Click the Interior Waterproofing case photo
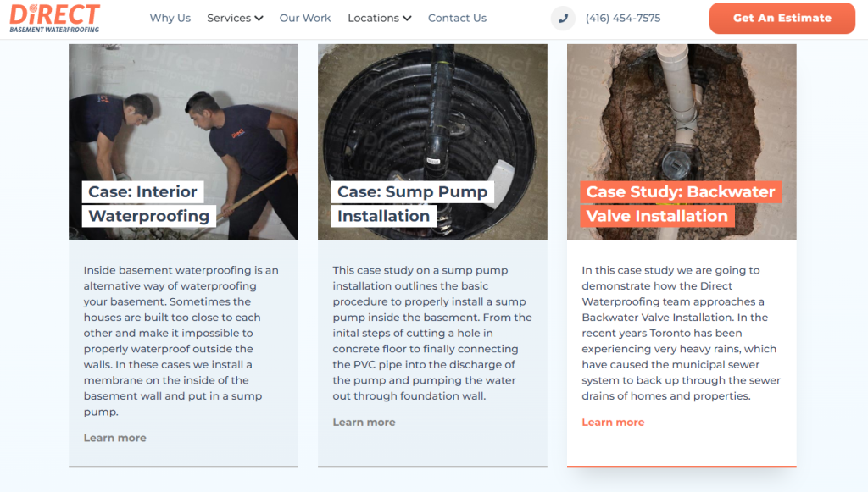868x492 pixels. pyautogui.click(x=183, y=110)
